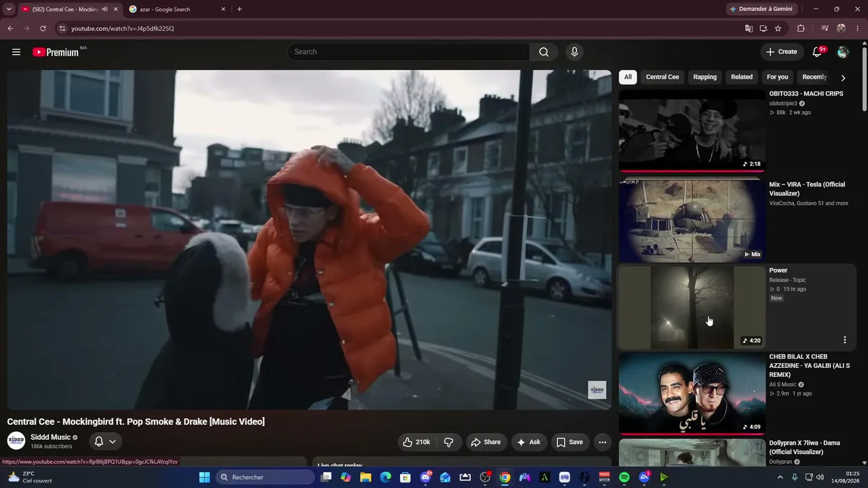
Task: Open Chrome media controls icon
Action: click(825, 28)
